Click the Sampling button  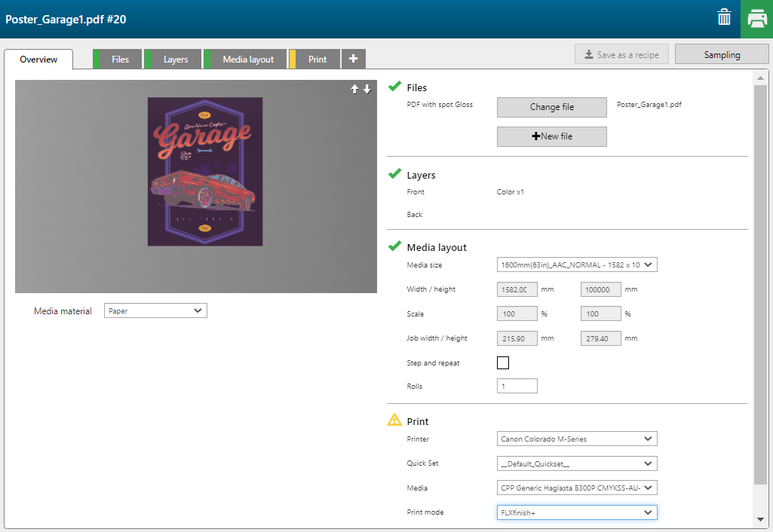[722, 54]
